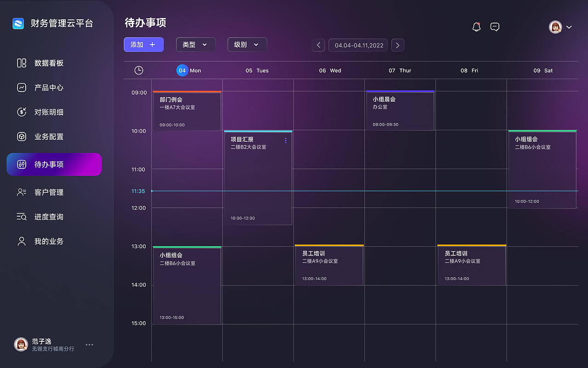
Task: Go to the previous week arrow
Action: [318, 45]
